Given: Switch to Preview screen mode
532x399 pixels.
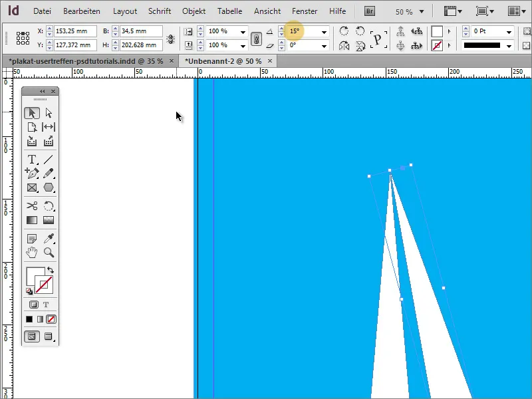Looking at the screenshot, I should [49, 336].
